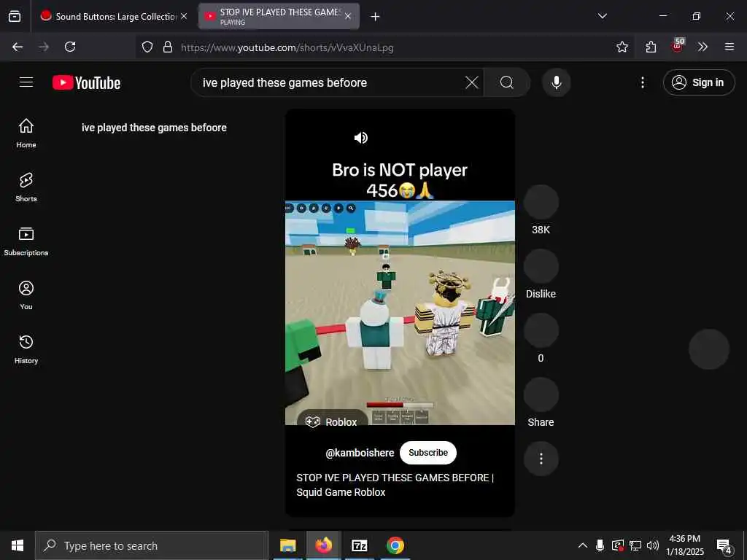The width and height of the screenshot is (747, 560).
Task: Open History in the sidebar
Action: point(26,349)
